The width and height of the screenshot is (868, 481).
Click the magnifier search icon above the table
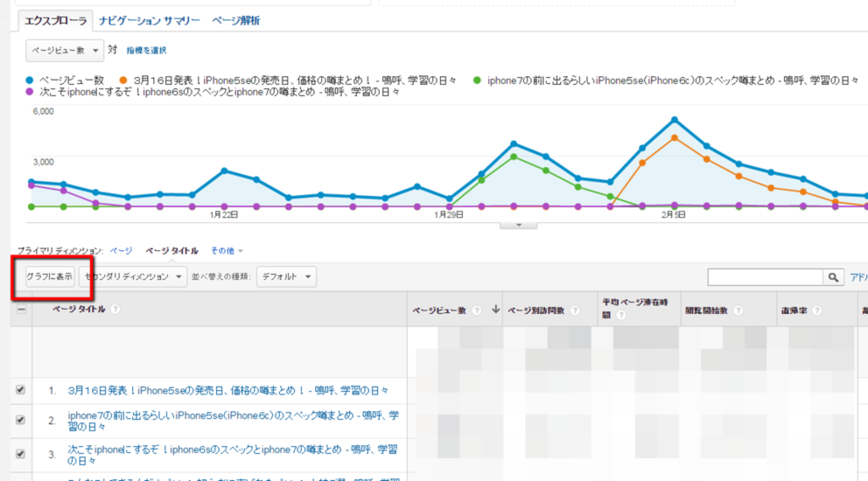[x=833, y=277]
